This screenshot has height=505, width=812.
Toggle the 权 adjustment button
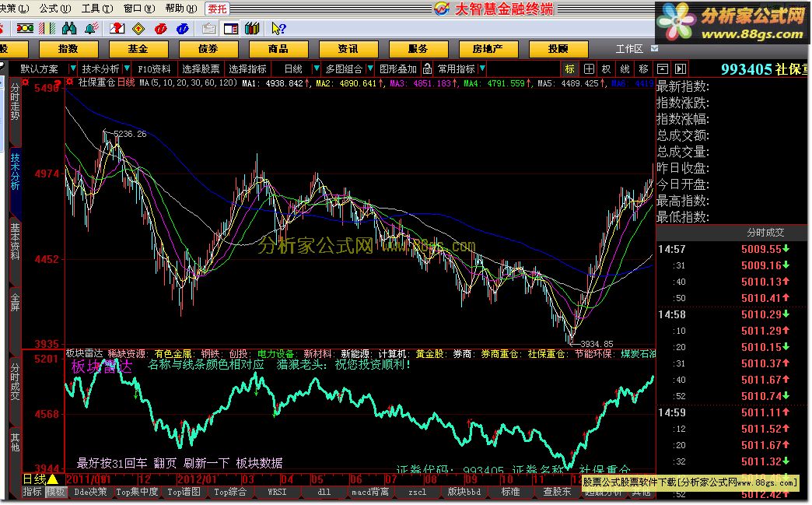607,69
